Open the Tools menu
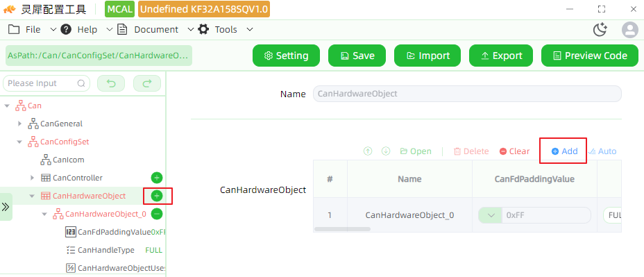Viewport: 644px width, 277px height. coord(226,30)
